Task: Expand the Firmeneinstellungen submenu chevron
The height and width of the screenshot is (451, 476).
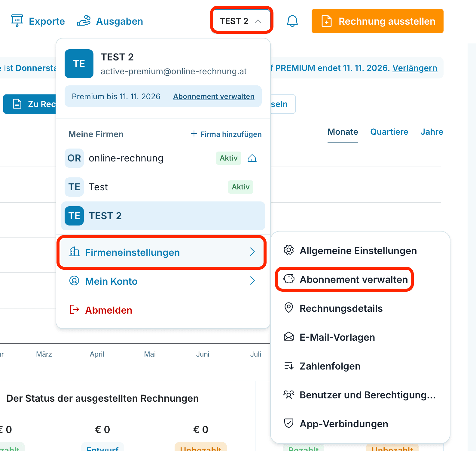Action: pos(252,252)
